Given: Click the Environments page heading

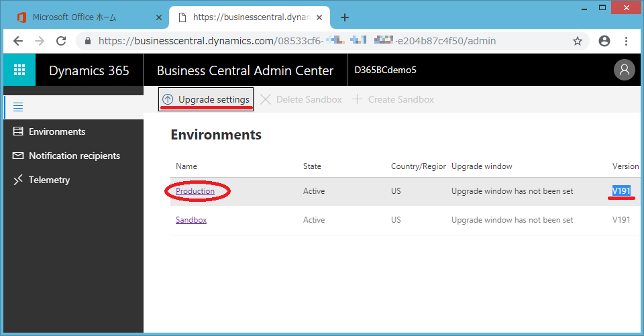Looking at the screenshot, I should [216, 135].
